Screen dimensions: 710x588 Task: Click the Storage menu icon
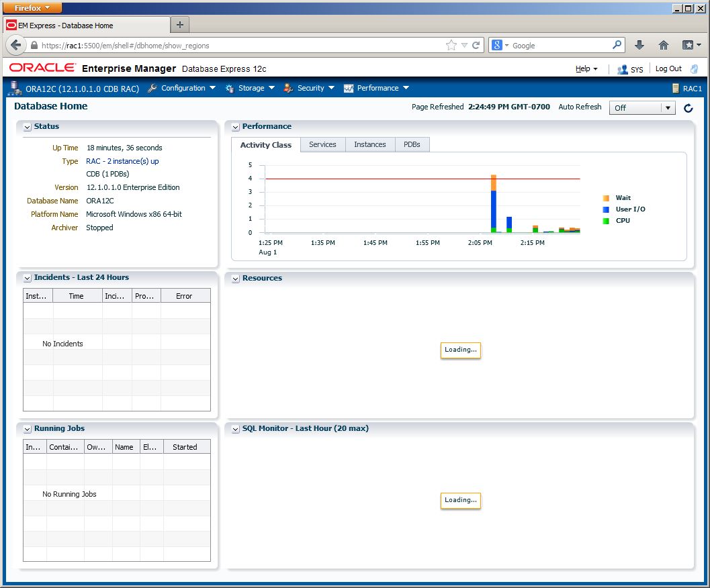click(230, 89)
